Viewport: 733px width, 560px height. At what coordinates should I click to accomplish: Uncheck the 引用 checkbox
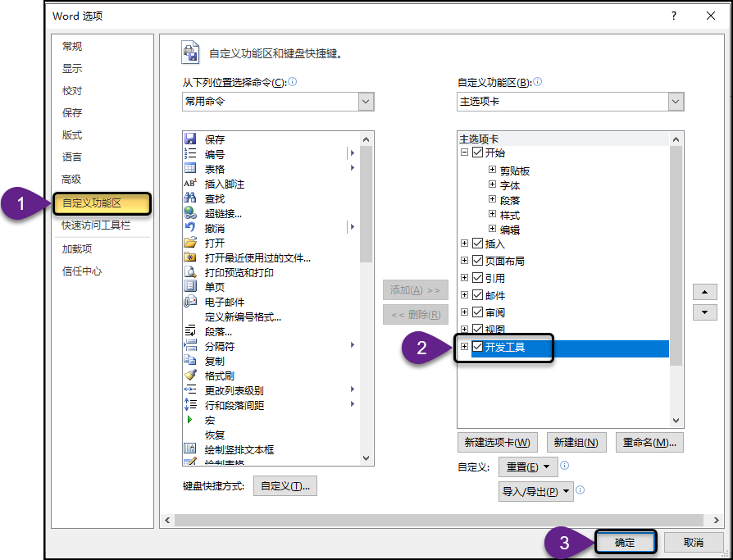pyautogui.click(x=477, y=278)
